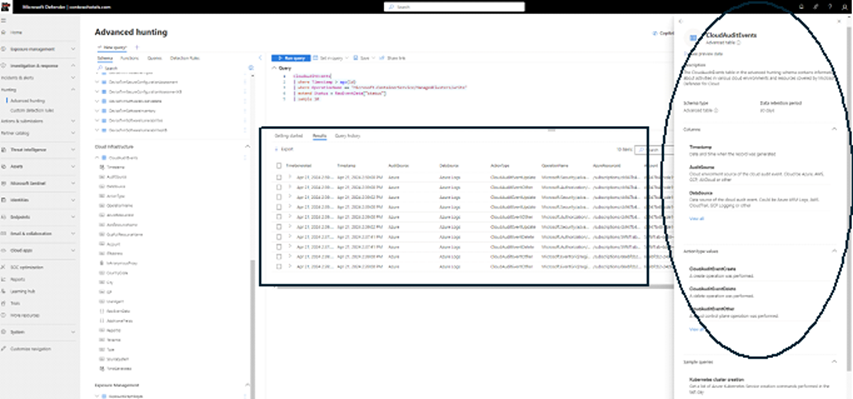853x399 pixels.
Task: Check the seventh result row checkbox
Action: pos(279,237)
